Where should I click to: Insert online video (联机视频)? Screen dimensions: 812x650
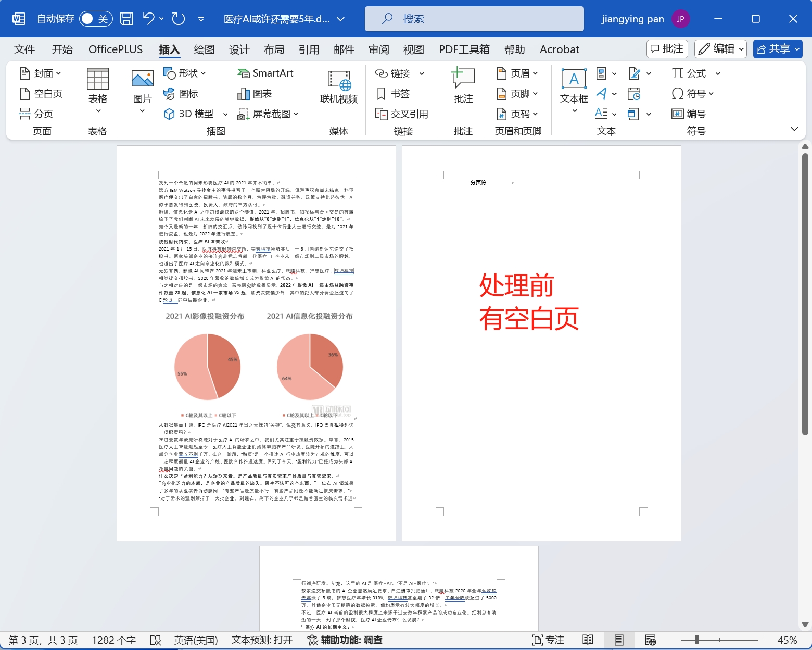(338, 86)
